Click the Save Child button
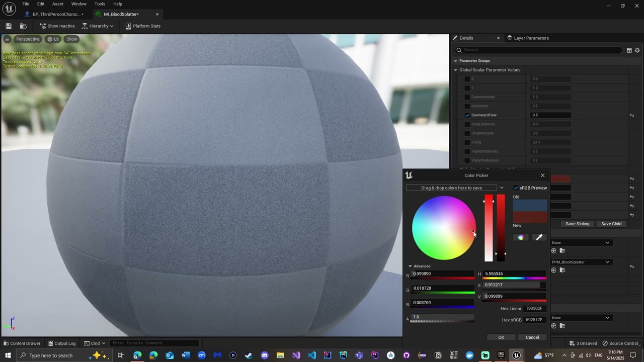The image size is (644, 362). (611, 224)
